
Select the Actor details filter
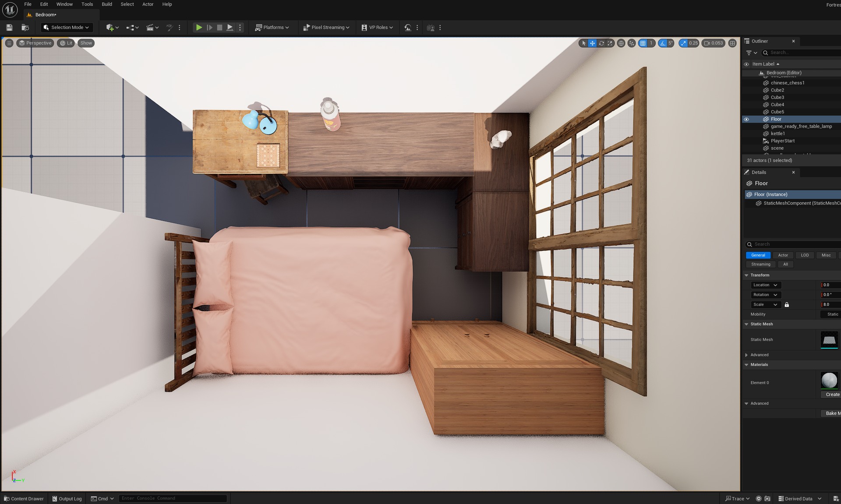point(783,255)
